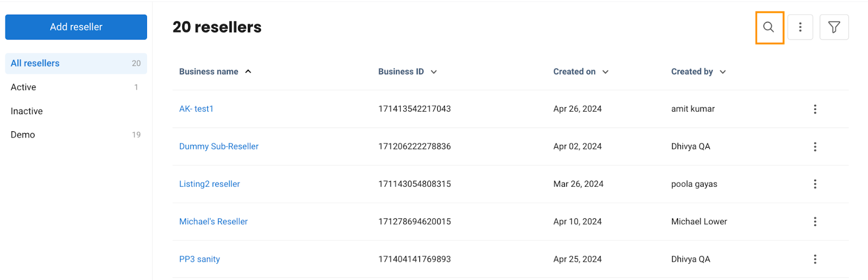
Task: Open the Michael's Reseller link
Action: click(213, 221)
